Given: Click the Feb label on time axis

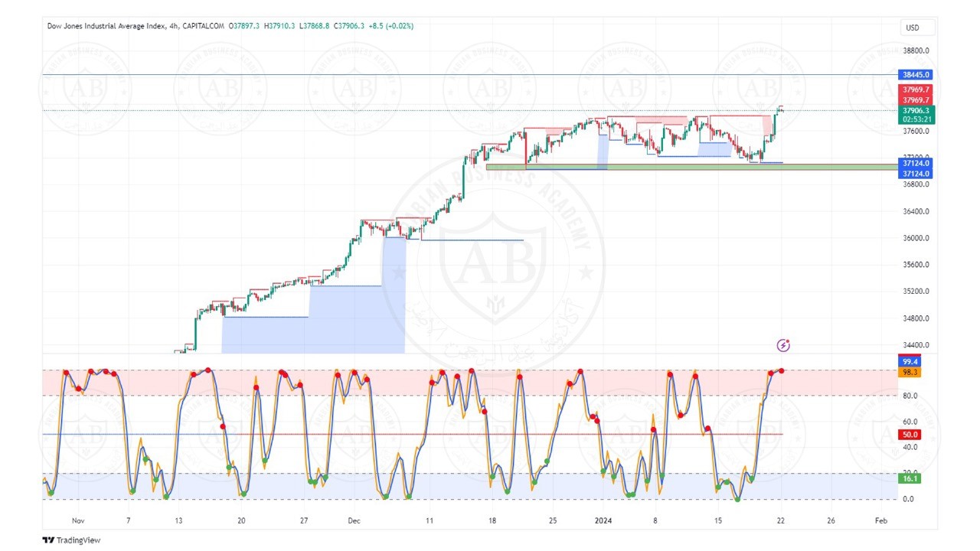Looking at the screenshot, I should tap(881, 520).
